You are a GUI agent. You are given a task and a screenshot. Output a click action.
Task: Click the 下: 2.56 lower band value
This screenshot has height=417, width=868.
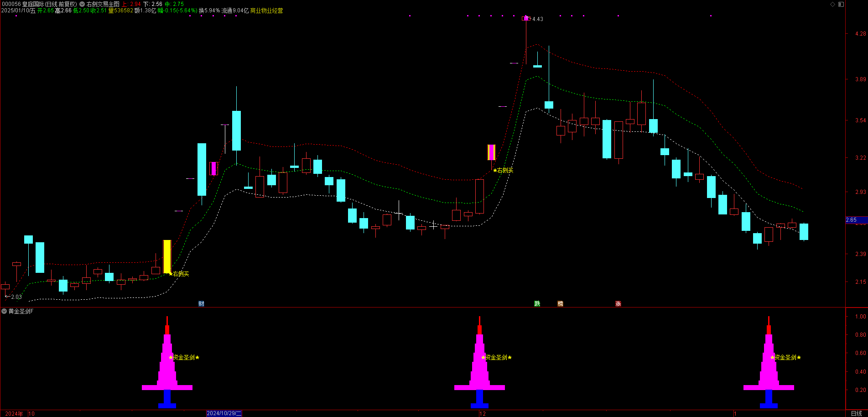[153, 4]
